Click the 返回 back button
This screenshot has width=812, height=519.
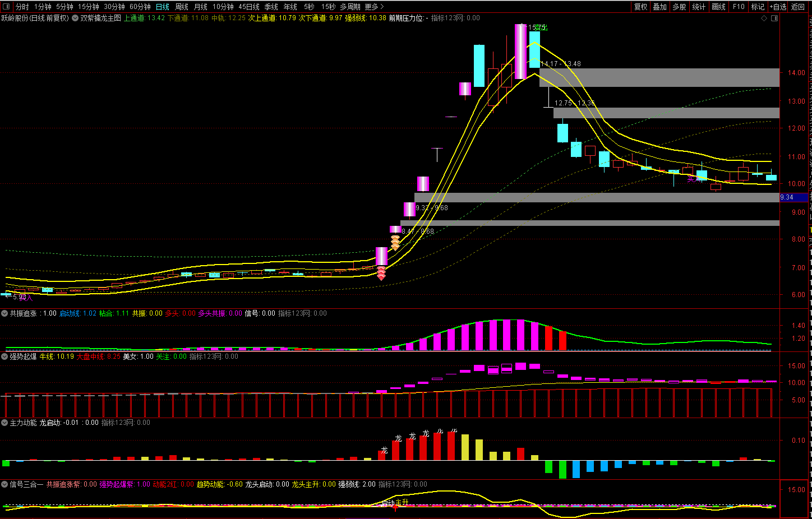pos(797,7)
